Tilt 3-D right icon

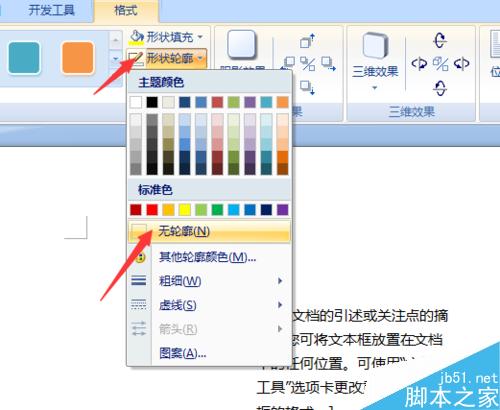click(462, 63)
